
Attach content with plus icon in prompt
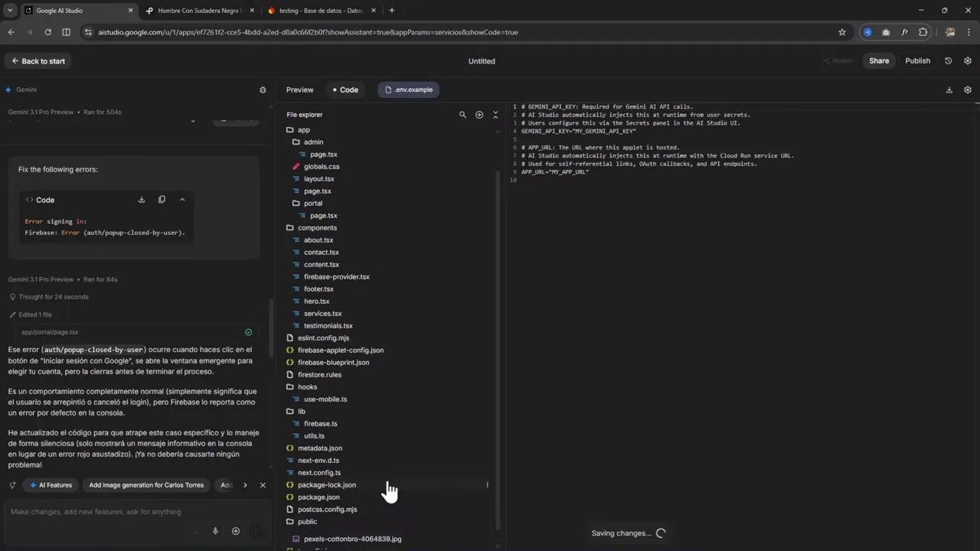pos(236,531)
